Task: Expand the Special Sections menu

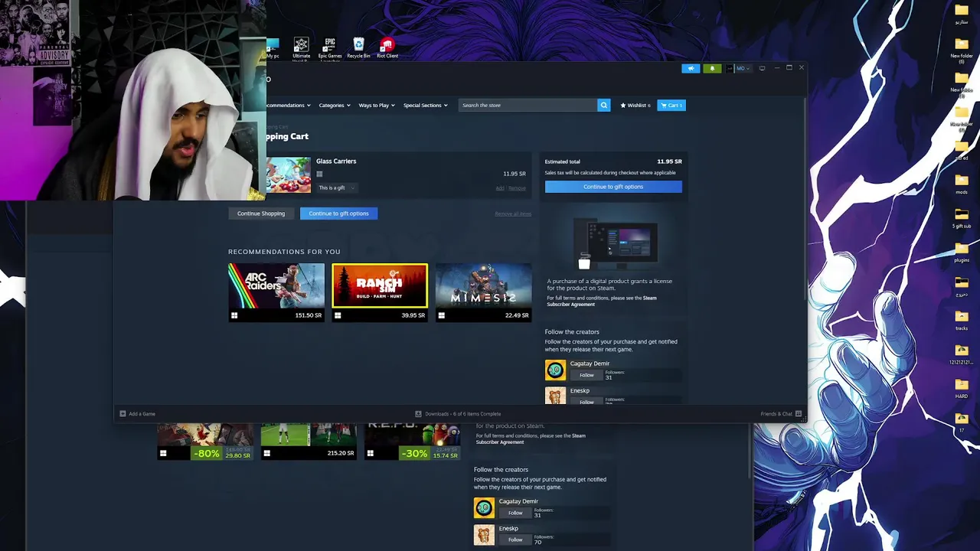Action: (x=425, y=105)
